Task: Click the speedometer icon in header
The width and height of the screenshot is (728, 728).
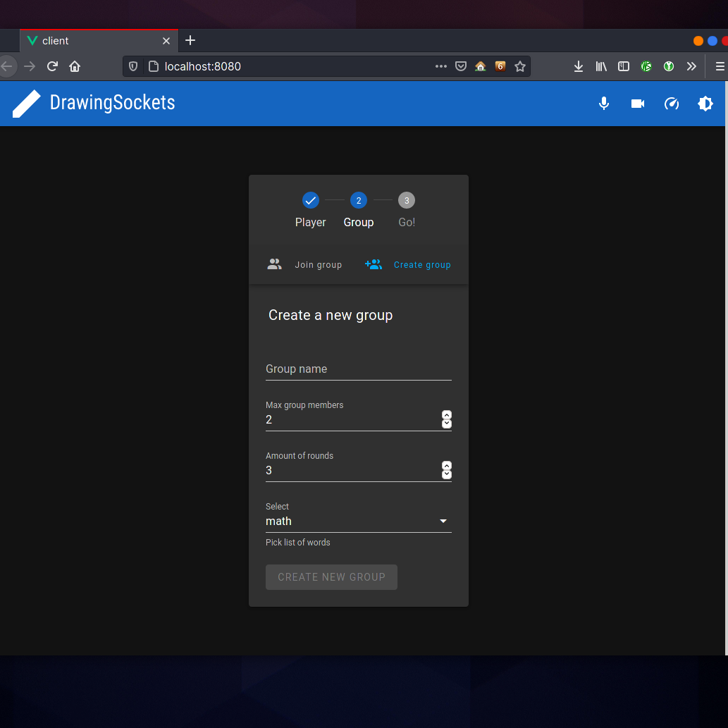Action: [672, 104]
